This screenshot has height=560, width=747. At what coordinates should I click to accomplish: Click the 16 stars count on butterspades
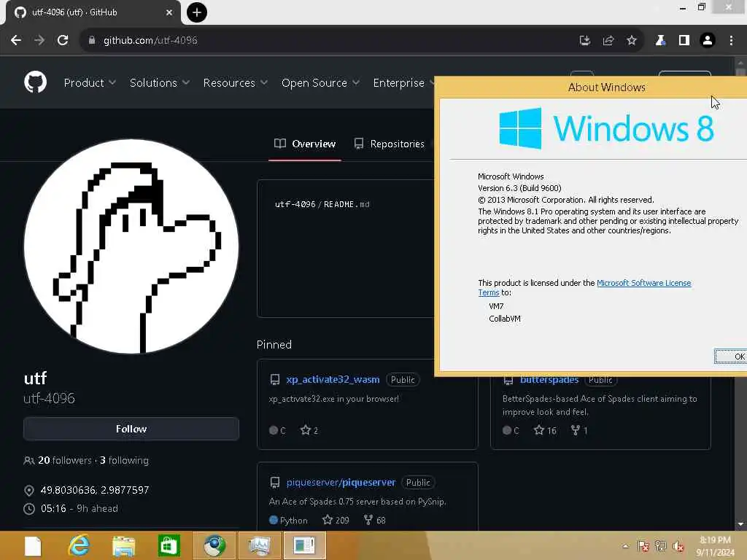pos(545,430)
